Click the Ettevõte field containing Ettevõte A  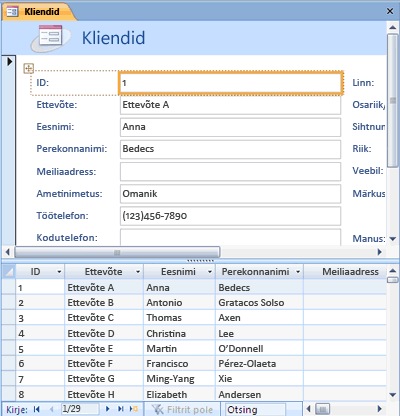230,105
